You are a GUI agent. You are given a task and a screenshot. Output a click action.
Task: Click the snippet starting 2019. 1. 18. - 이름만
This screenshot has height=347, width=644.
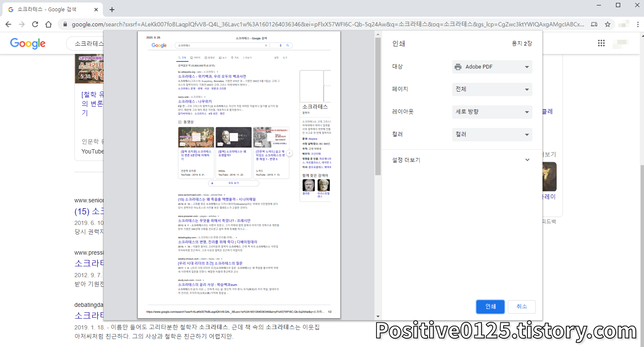pyautogui.click(x=197, y=332)
